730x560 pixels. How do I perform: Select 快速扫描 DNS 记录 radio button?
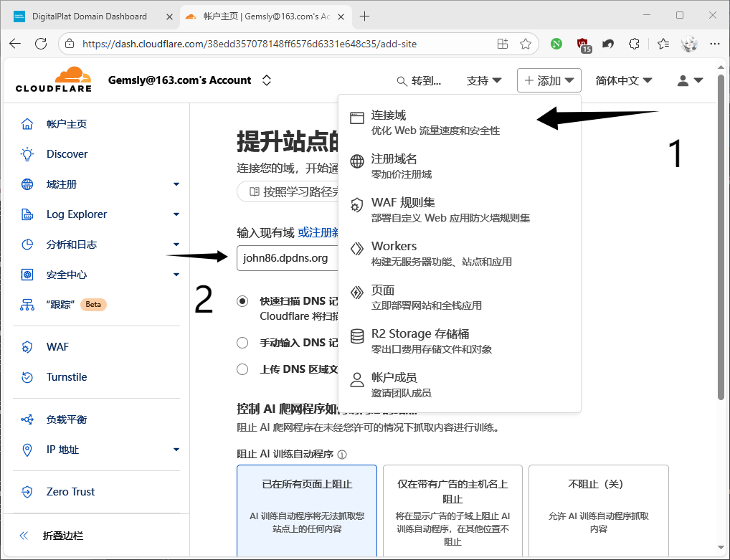click(242, 301)
